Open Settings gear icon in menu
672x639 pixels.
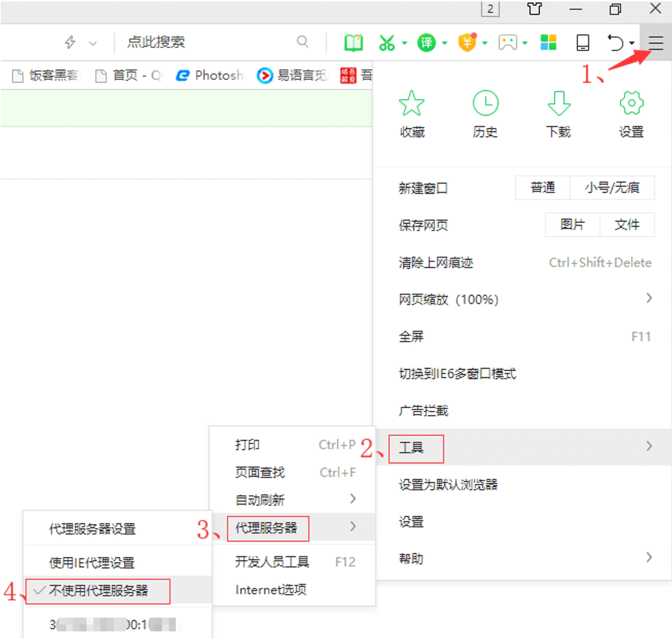click(x=631, y=103)
